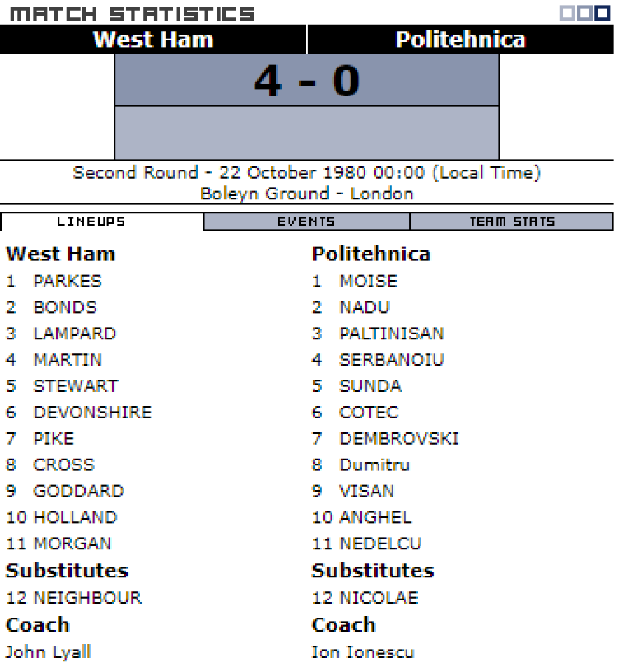
Task: Click West Ham in the black header
Action: pyautogui.click(x=153, y=40)
